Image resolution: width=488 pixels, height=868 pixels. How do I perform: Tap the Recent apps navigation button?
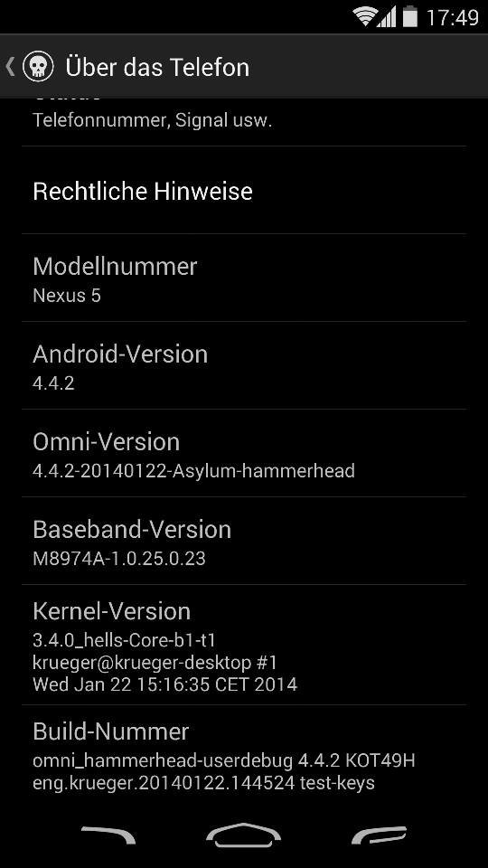pyautogui.click(x=379, y=835)
